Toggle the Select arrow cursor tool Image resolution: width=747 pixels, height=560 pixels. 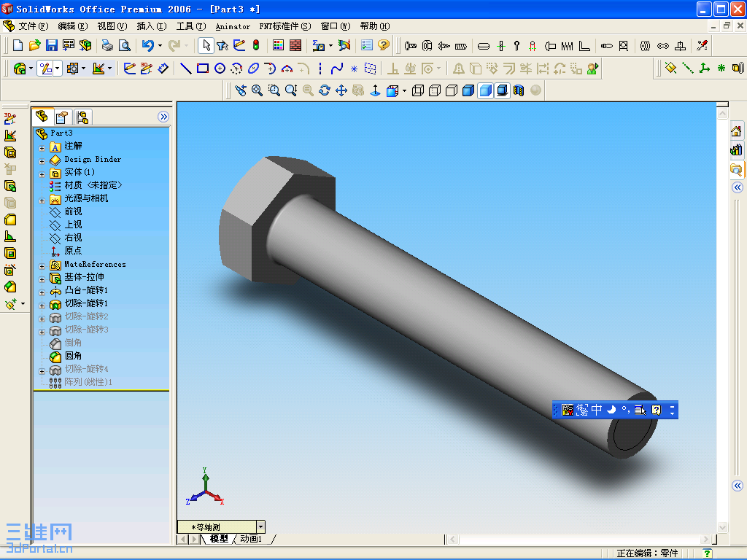(206, 45)
